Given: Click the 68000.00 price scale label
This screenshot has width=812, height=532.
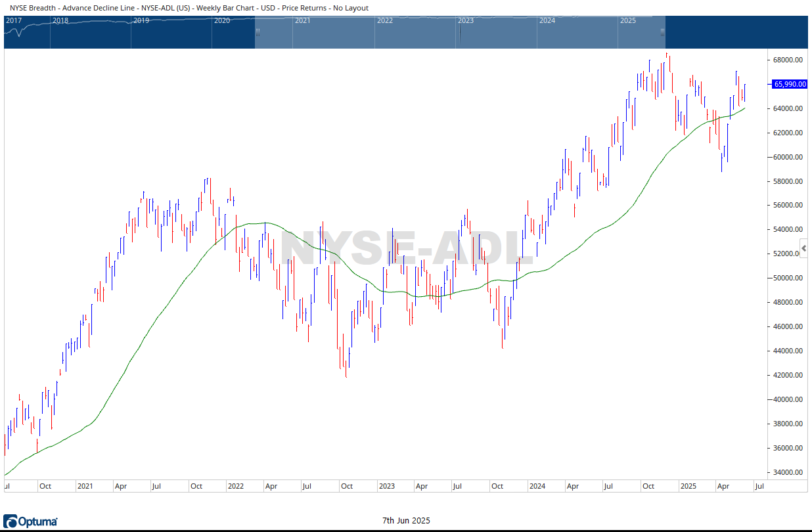Looking at the screenshot, I should [788, 60].
